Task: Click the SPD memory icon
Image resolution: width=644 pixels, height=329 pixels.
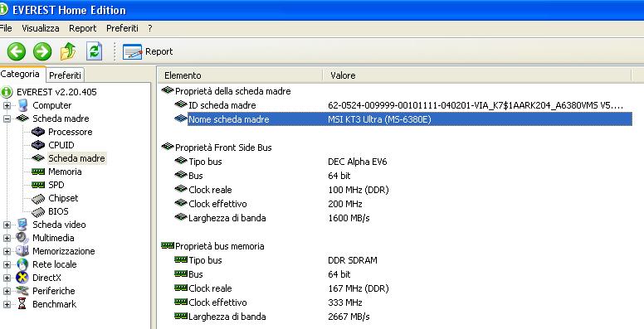Action: pos(38,185)
